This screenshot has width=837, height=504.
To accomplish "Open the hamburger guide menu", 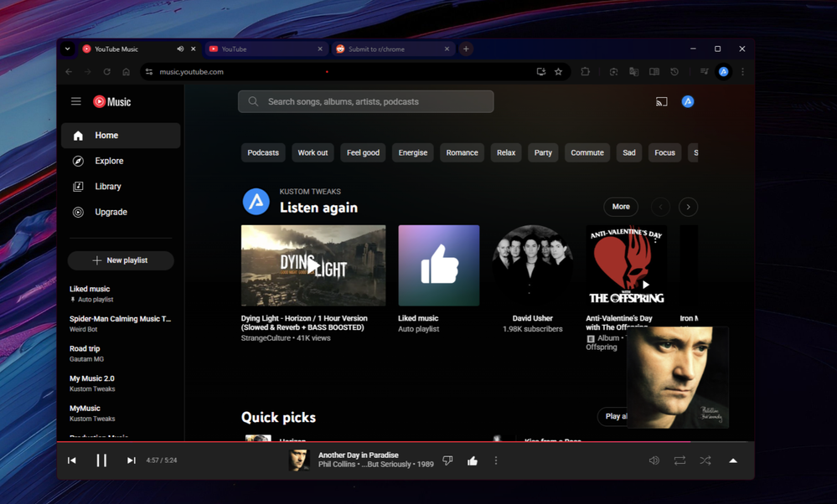I will click(76, 101).
